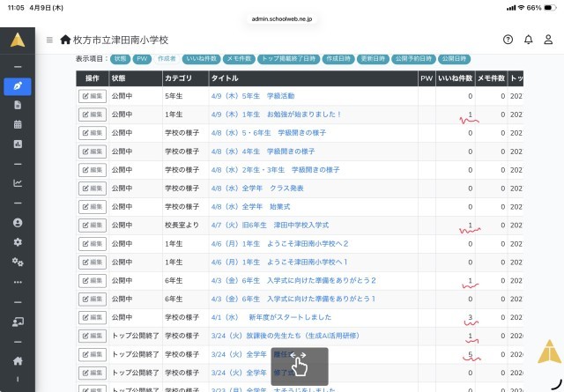Click the single gear settings icon in sidebar
The width and height of the screenshot is (564, 392).
tap(18, 241)
